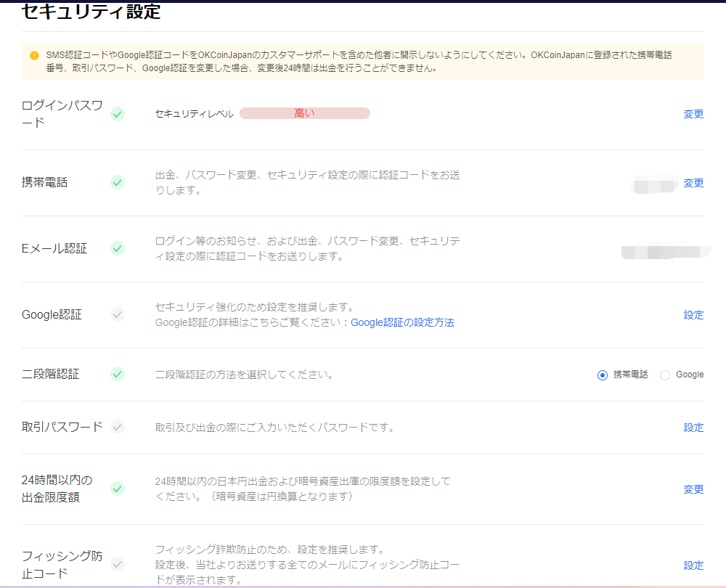Click the orange warning icon in notice banner

pyautogui.click(x=34, y=56)
